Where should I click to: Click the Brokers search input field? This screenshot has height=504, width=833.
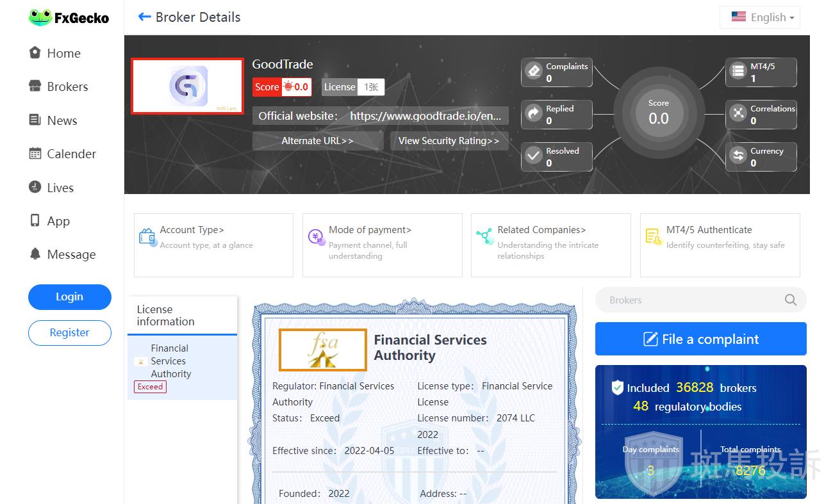click(689, 300)
